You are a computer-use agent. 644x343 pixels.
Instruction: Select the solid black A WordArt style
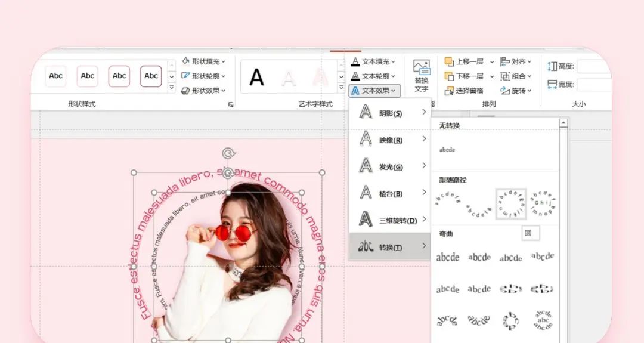click(x=256, y=77)
